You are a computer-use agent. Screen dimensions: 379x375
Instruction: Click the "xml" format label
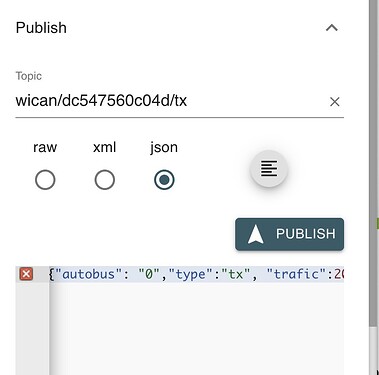coord(105,147)
